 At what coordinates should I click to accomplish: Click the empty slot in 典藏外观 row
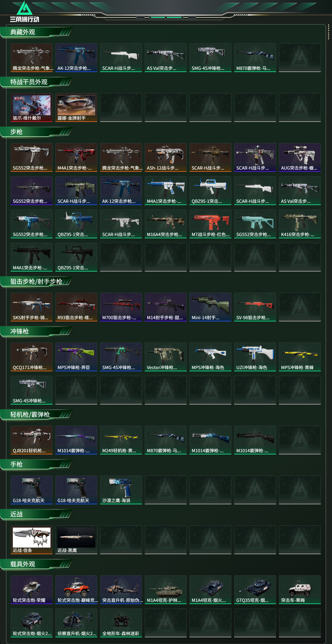(x=299, y=58)
